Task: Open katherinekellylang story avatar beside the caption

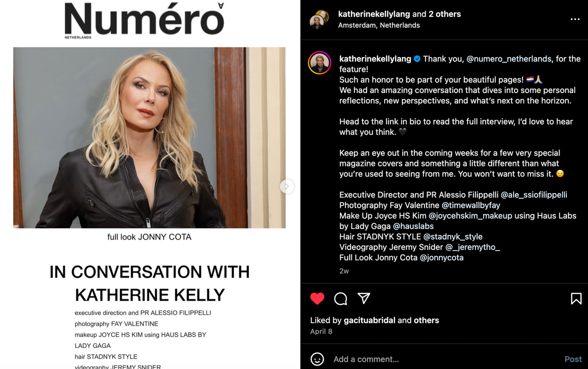Action: (x=319, y=63)
